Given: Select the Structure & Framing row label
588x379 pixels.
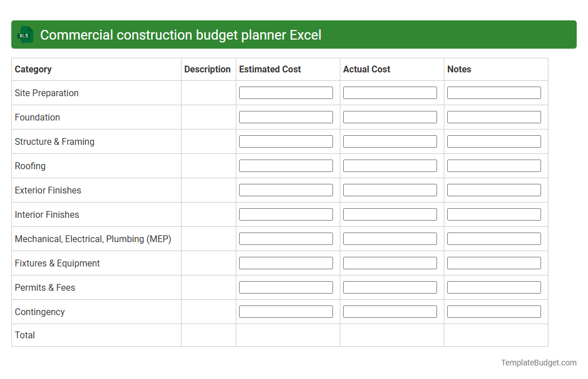Looking at the screenshot, I should 54,141.
